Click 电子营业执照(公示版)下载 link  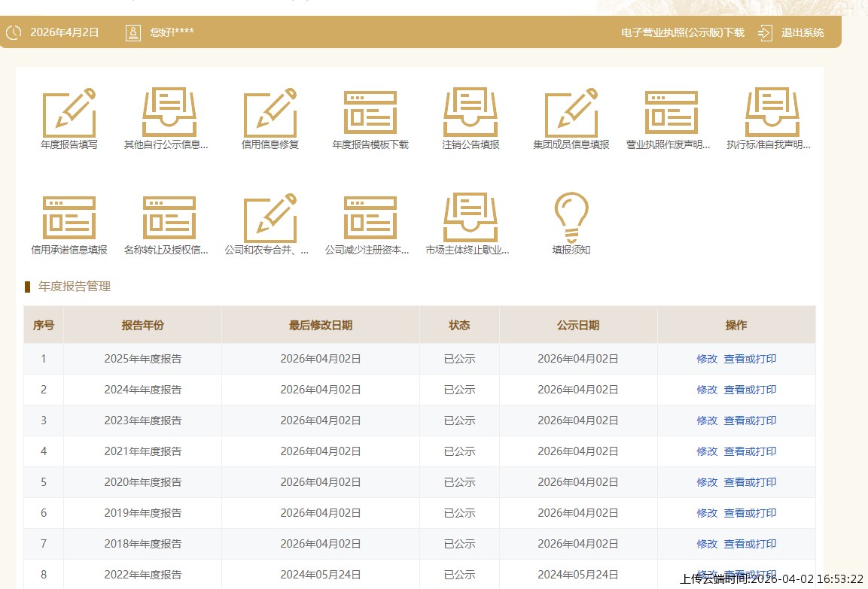click(682, 32)
